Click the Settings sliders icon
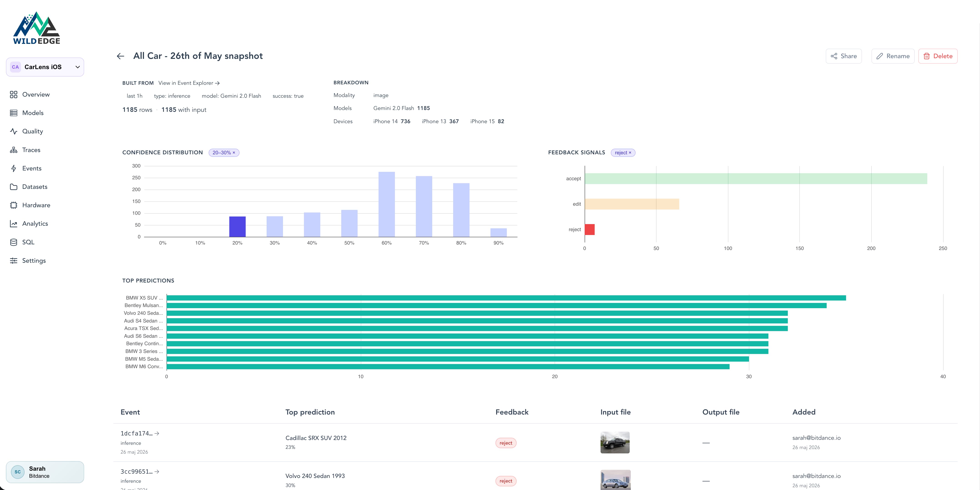This screenshot has height=490, width=980. coord(14,260)
